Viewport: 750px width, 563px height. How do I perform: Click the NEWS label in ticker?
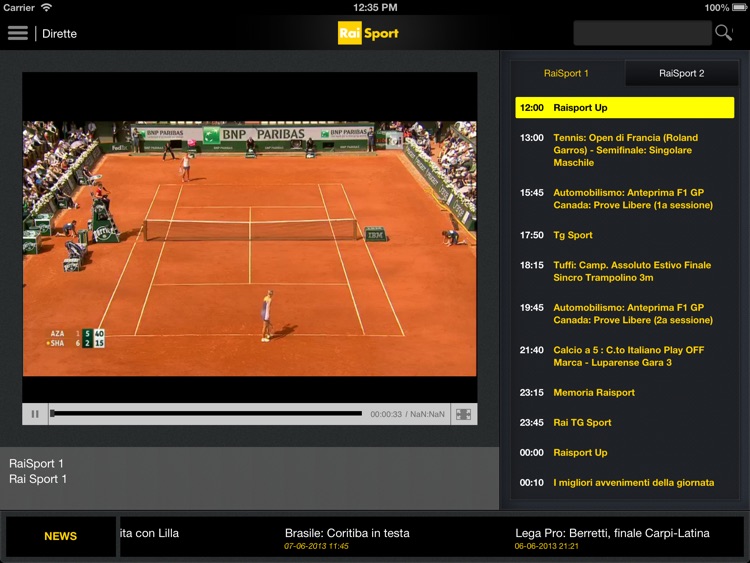coord(60,536)
